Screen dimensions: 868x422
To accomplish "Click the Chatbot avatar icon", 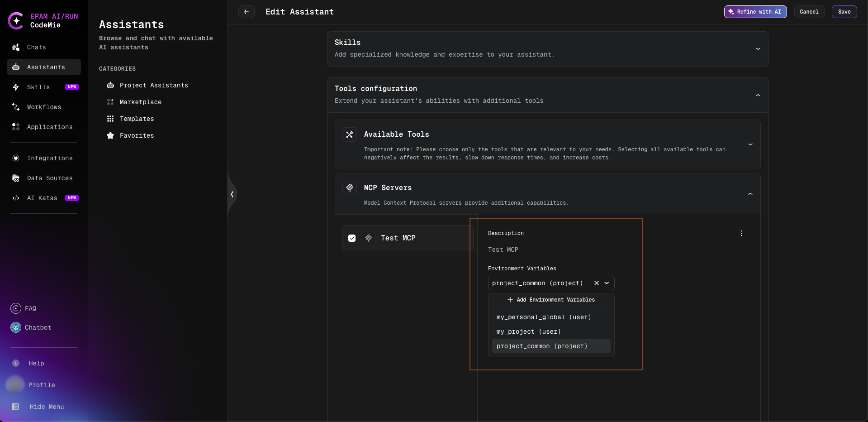I will [x=16, y=327].
